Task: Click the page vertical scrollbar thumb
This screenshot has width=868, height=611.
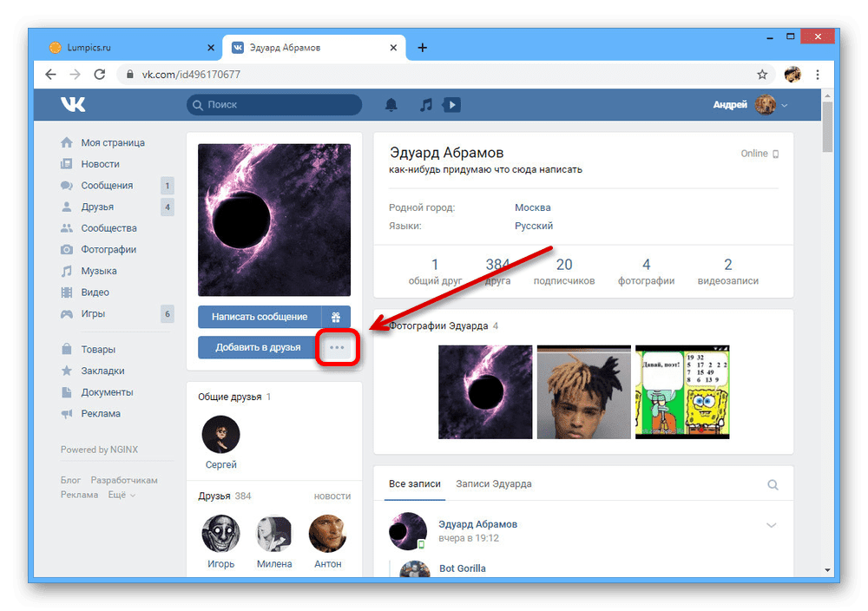Action: 827,128
